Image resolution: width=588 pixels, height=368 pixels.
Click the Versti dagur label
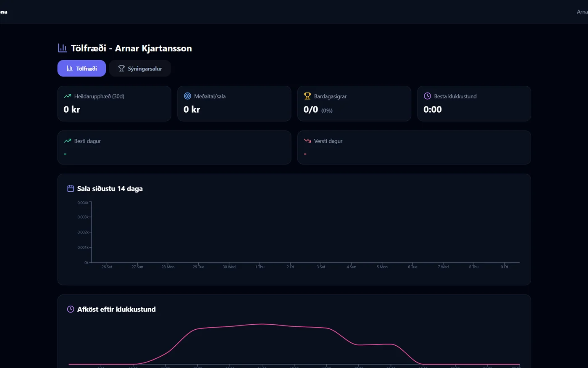point(328,141)
